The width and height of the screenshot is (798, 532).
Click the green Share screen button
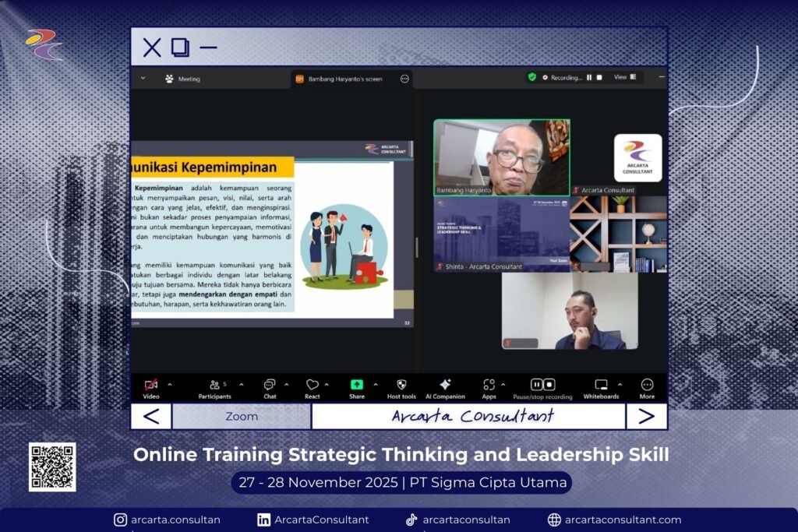(x=356, y=385)
